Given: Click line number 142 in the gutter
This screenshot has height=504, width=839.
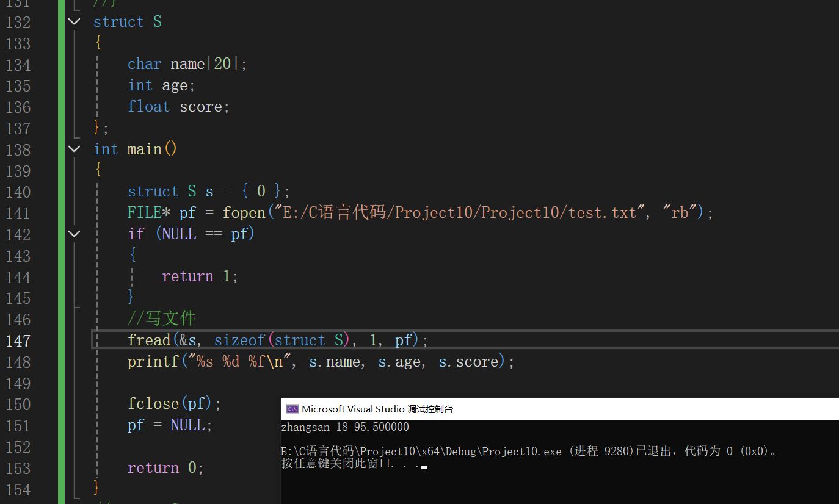Looking at the screenshot, I should pos(18,234).
